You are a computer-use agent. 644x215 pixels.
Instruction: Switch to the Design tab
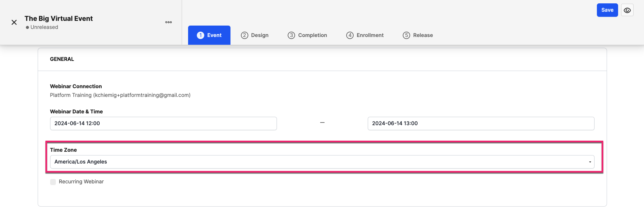tap(255, 35)
